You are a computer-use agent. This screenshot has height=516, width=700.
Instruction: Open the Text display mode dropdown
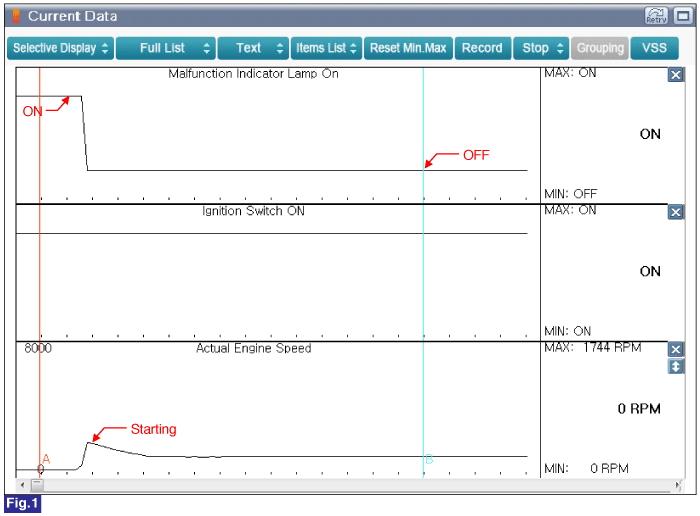(x=253, y=48)
